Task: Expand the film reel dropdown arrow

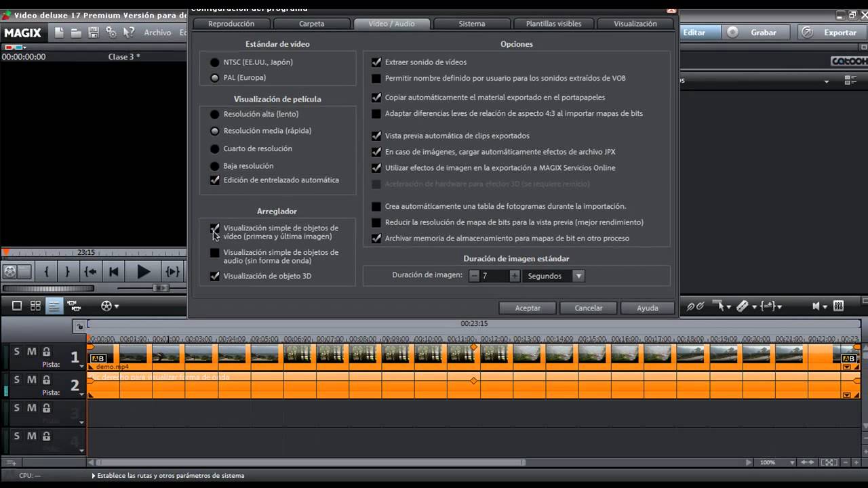Action: 117,306
